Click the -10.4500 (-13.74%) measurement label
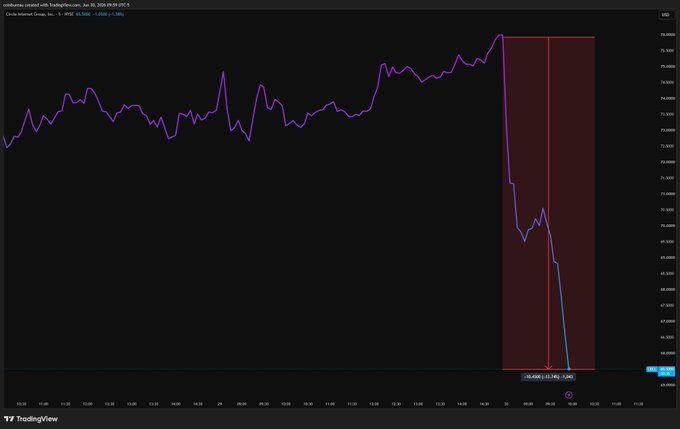This screenshot has width=680, height=429. (549, 377)
